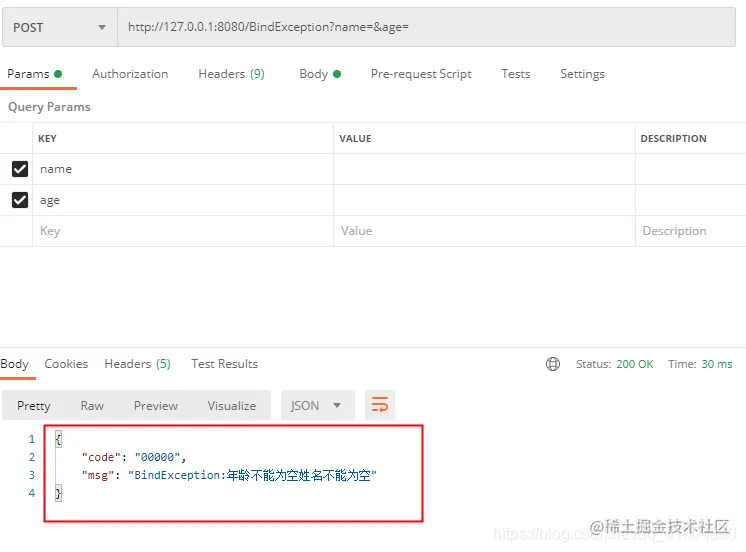This screenshot has width=746, height=552.
Task: Click the "msg" BindException response line
Action: click(x=229, y=475)
